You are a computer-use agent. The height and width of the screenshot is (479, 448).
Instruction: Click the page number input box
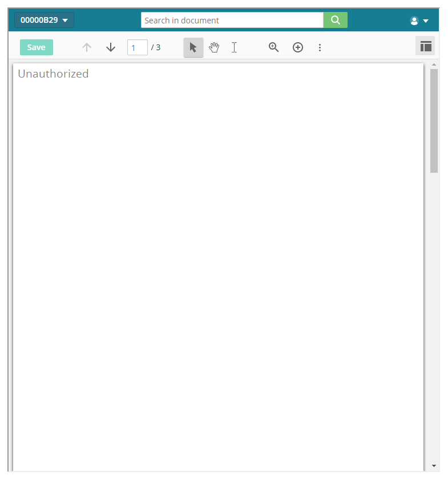[x=138, y=47]
